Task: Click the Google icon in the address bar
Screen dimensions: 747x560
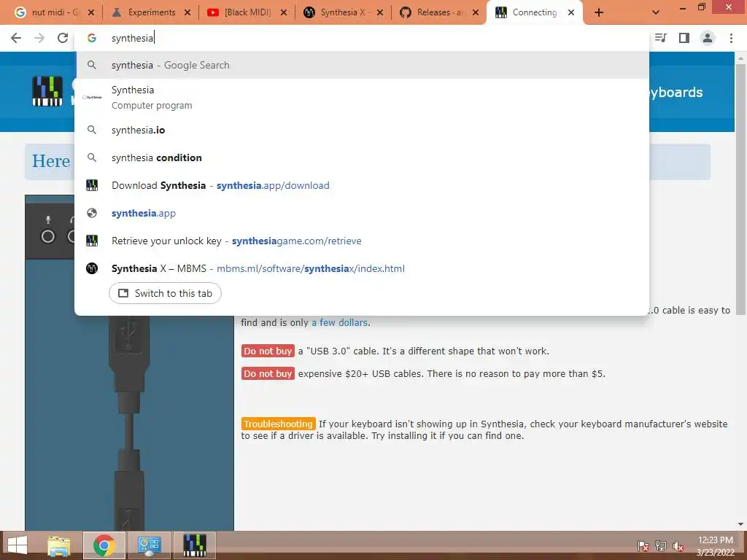Action: (92, 38)
